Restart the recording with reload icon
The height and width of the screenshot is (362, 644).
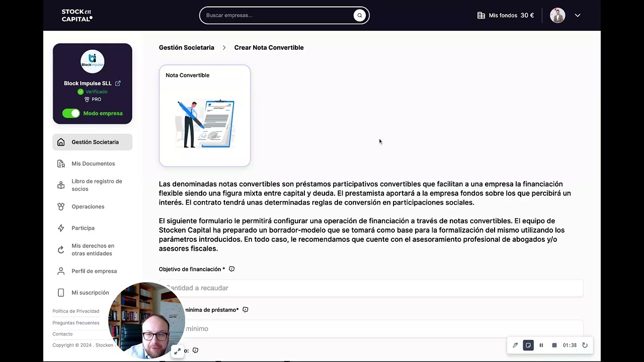pos(585,345)
